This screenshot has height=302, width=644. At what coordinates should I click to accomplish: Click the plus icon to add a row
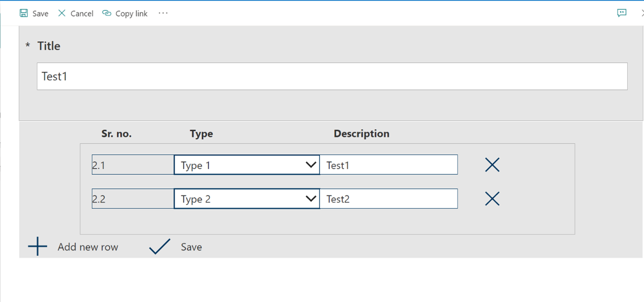38,247
